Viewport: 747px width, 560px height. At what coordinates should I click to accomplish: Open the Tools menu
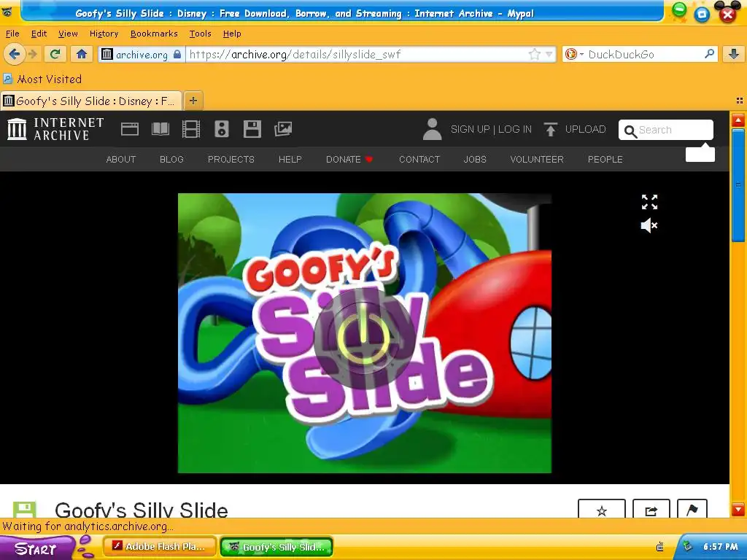click(200, 34)
